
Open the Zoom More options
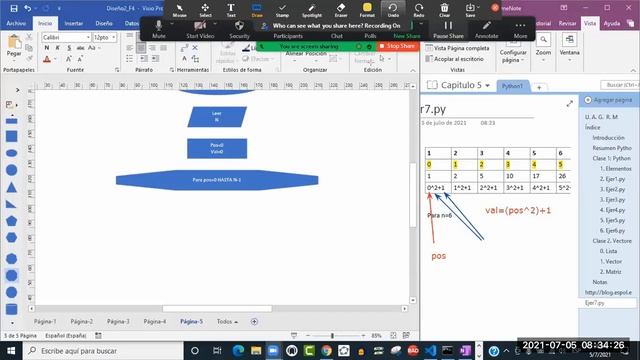tap(520, 29)
